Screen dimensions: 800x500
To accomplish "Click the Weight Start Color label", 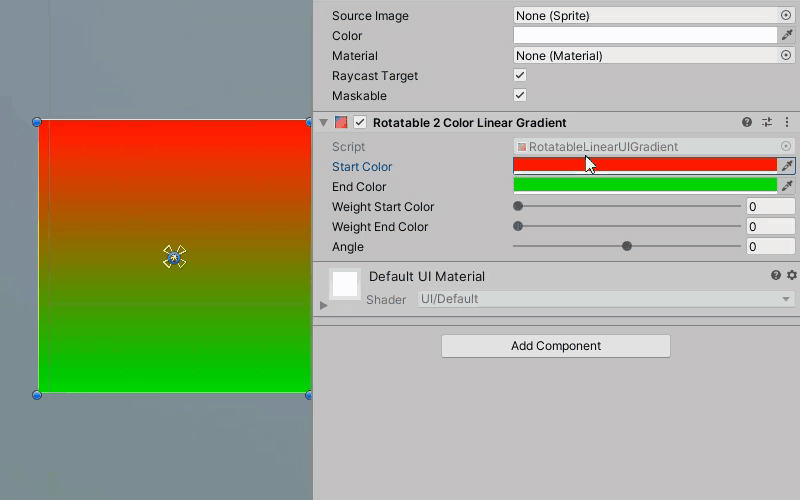I will (383, 207).
